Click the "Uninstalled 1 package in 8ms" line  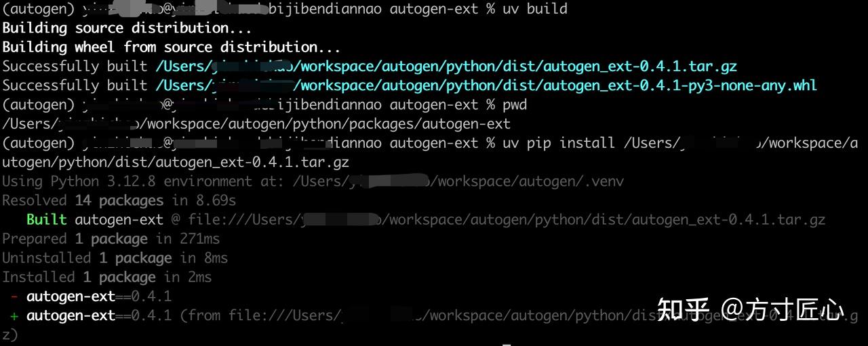point(115,258)
